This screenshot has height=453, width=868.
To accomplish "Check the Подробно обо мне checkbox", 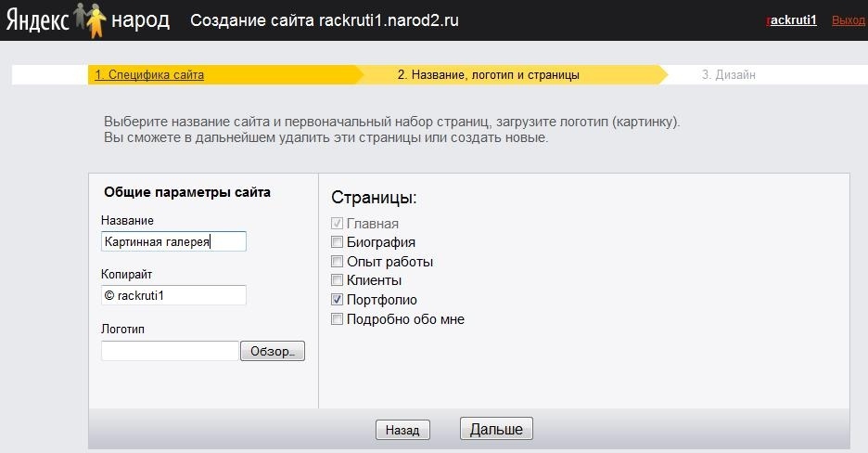I will coord(337,318).
